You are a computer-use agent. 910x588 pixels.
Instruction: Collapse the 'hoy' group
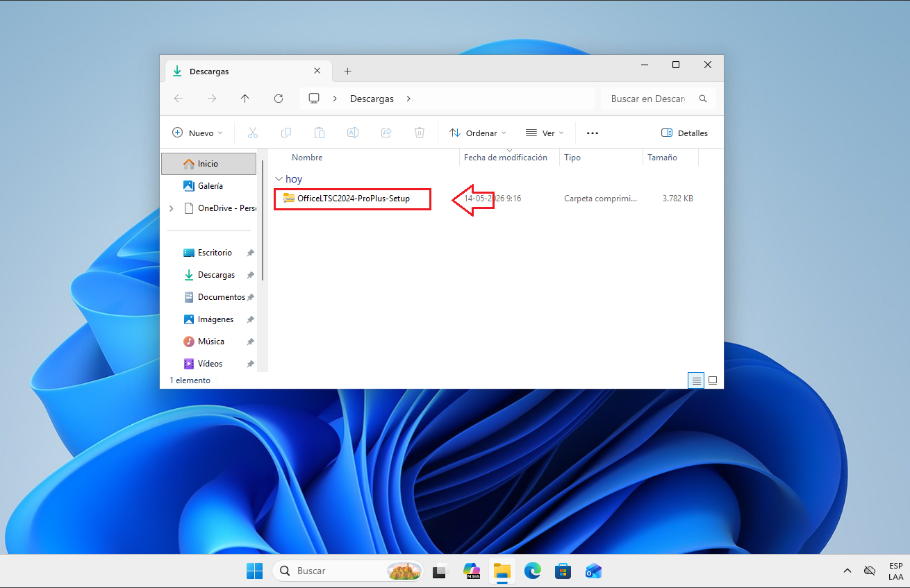click(x=279, y=179)
